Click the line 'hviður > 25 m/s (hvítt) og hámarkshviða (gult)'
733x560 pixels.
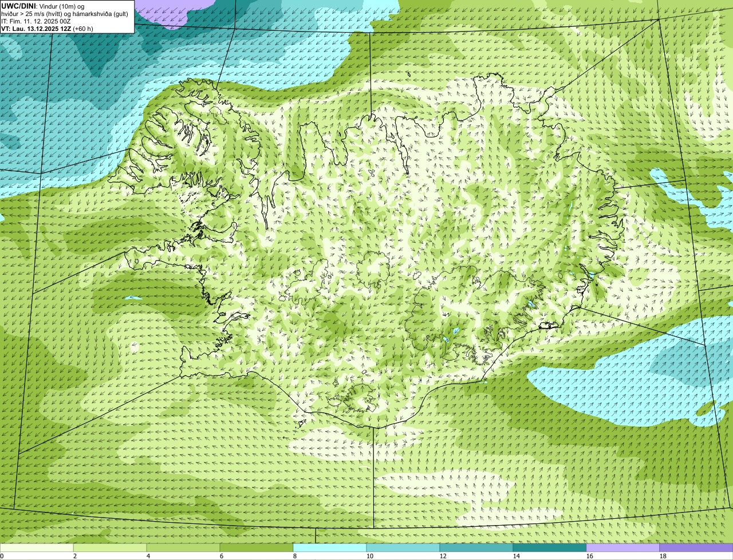tap(65, 13)
